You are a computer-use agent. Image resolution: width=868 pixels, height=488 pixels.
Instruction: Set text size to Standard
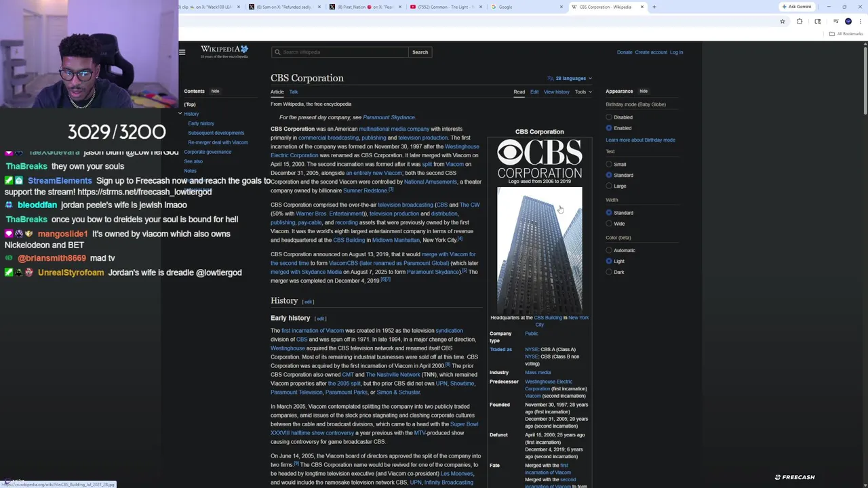(609, 175)
